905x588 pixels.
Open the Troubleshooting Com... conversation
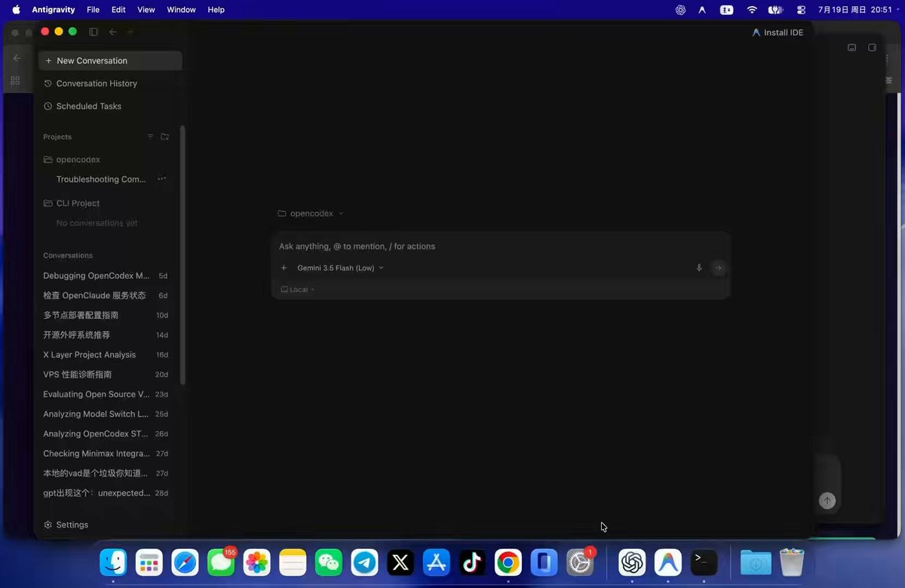click(x=101, y=179)
